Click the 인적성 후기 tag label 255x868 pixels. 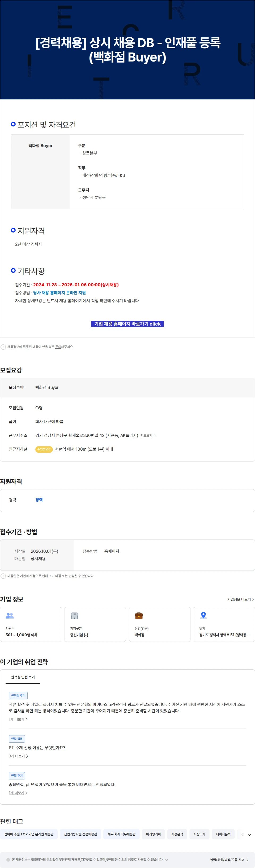[18, 695]
